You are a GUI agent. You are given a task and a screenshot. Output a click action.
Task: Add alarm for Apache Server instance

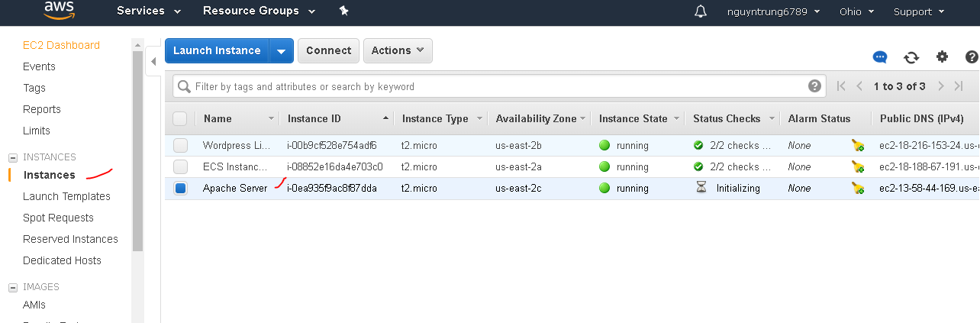coord(858,189)
